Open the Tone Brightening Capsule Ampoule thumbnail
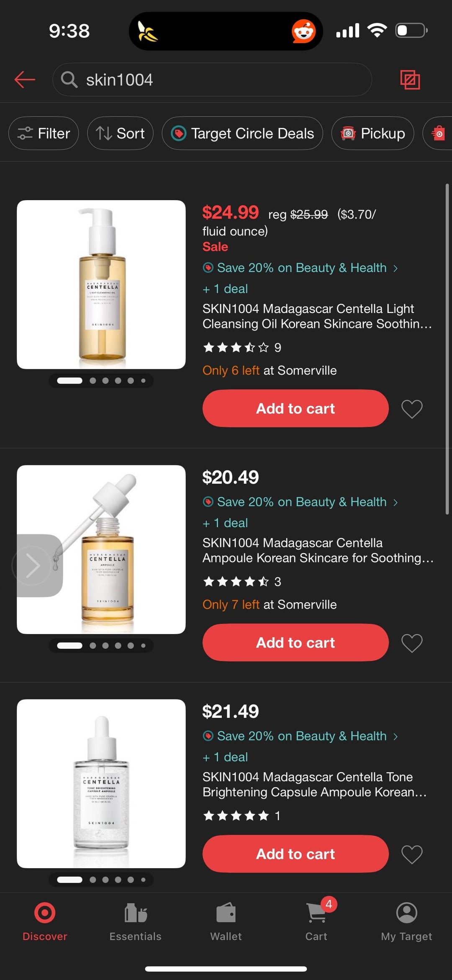 coord(101,783)
